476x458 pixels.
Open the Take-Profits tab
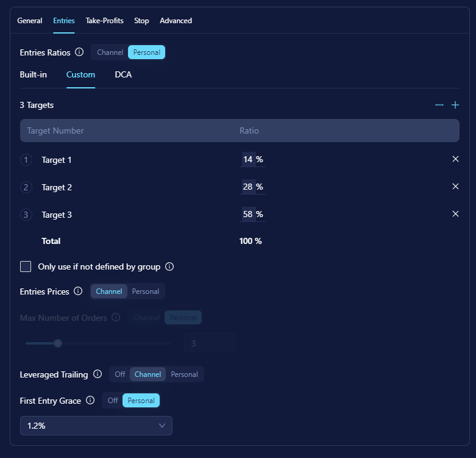[104, 21]
